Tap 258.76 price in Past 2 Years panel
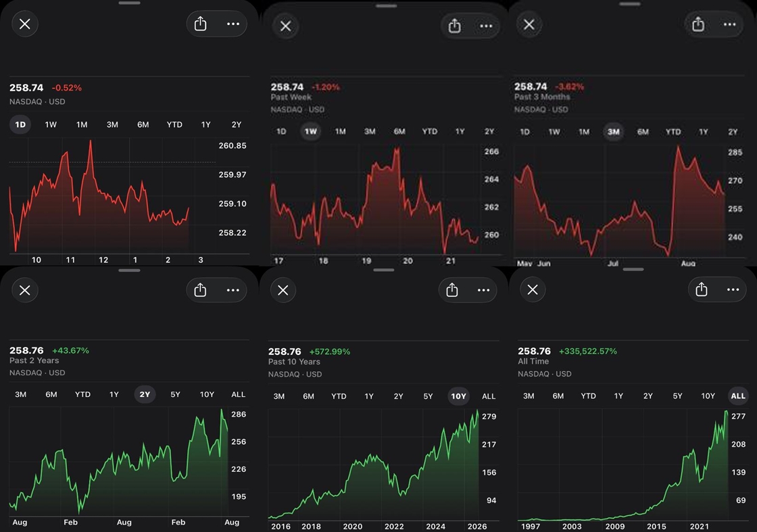 coord(26,350)
